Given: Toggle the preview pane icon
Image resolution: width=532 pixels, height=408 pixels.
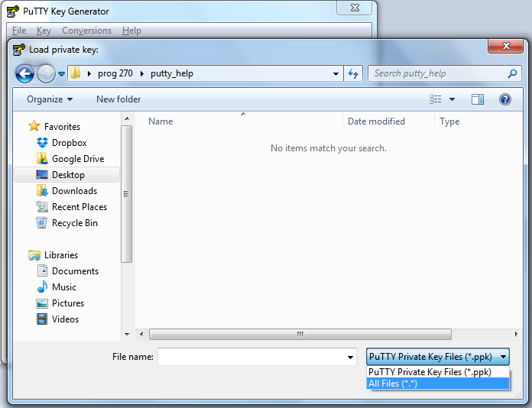Looking at the screenshot, I should [x=478, y=99].
